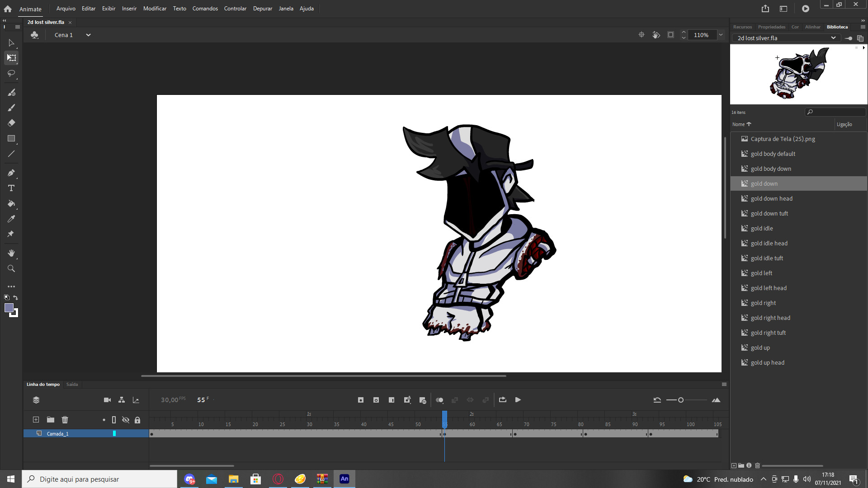868x488 pixels.
Task: Toggle onion skin in timeline
Action: pos(439,400)
